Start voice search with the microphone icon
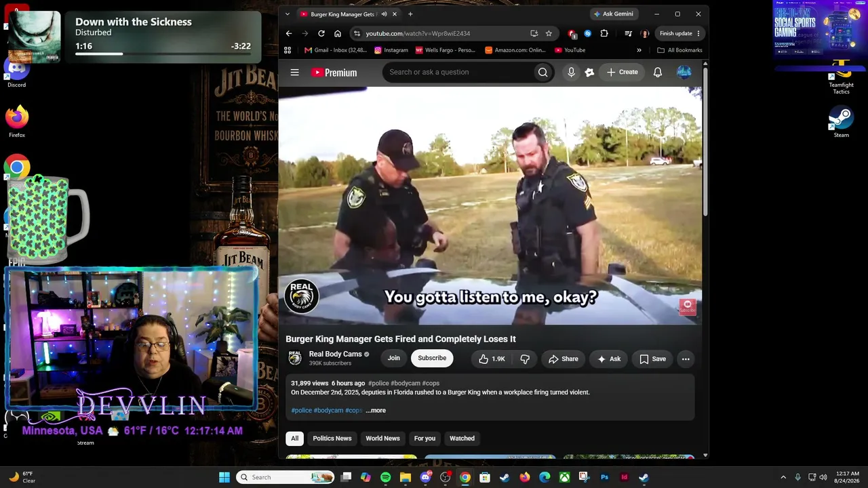868x488 pixels. click(571, 72)
